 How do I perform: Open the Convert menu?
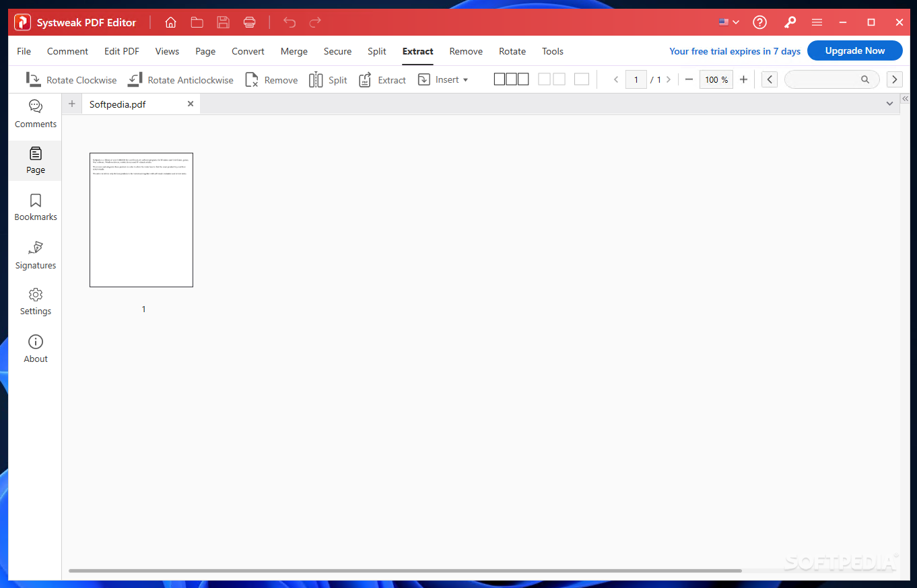248,51
